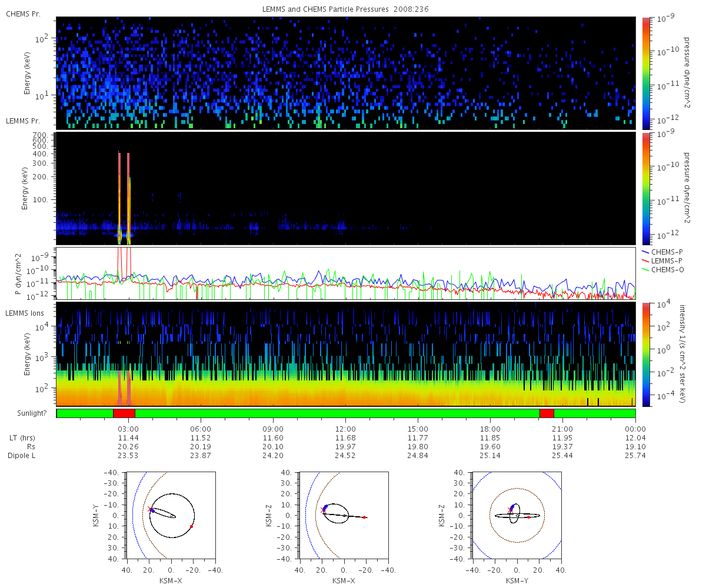Screen dimensions: 706x588
Task: Click blue spacecraft marker in KSM-Y/KSM-Z plot
Action: [512, 506]
